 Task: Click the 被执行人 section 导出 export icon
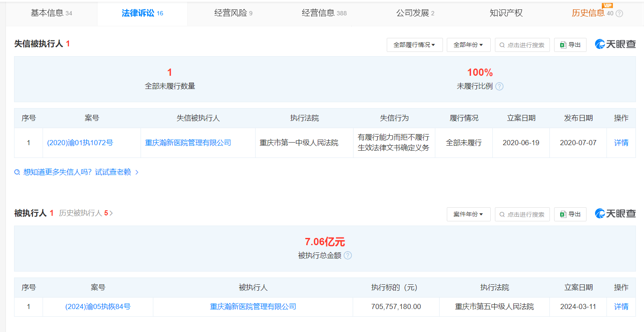point(570,214)
